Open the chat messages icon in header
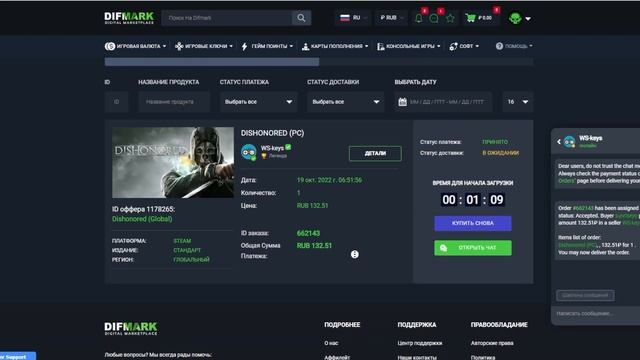Screen dimensions: 640x360 click(434, 18)
